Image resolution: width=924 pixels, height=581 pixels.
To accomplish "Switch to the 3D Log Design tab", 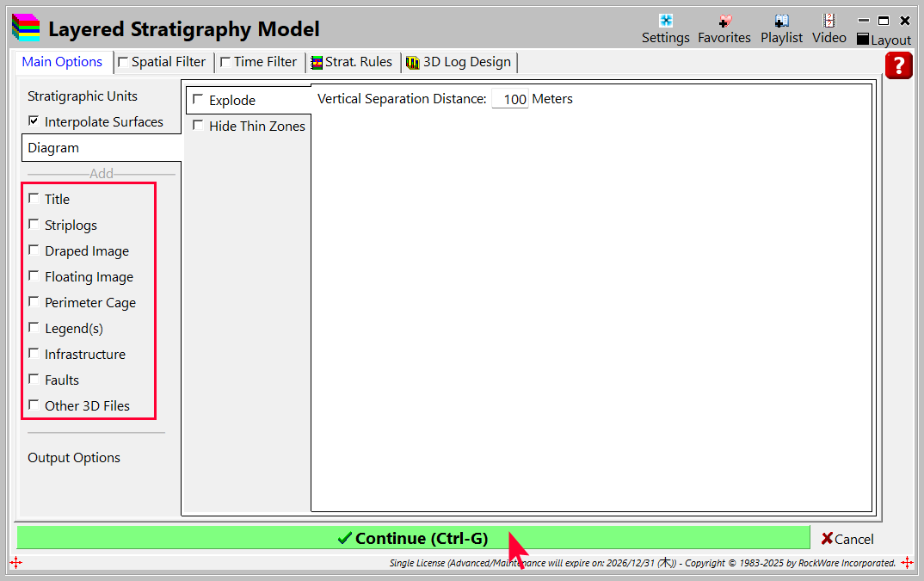I will coord(459,62).
